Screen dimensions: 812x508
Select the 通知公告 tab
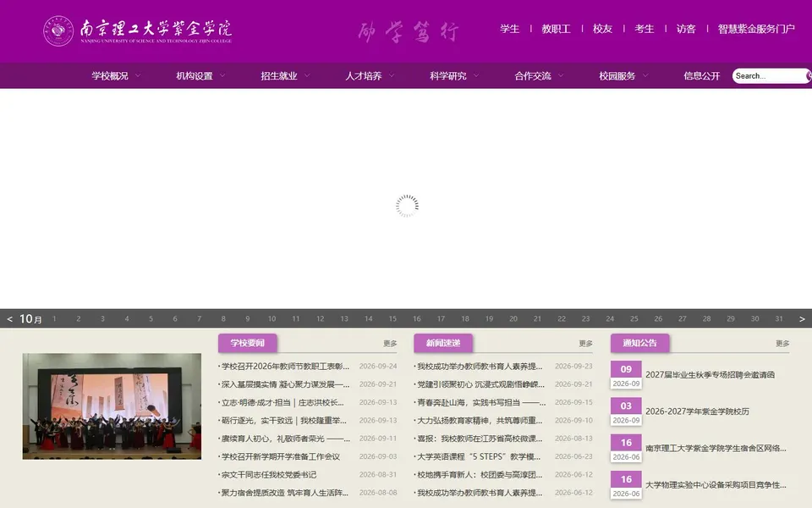click(x=639, y=343)
